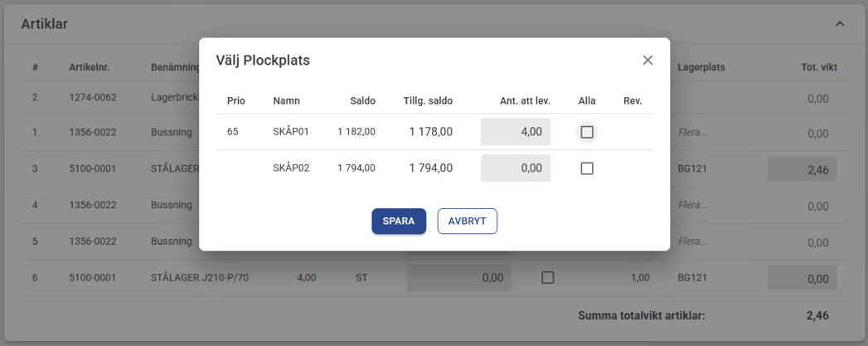Click the Tillg. saldo column header
868x346 pixels.
point(428,101)
